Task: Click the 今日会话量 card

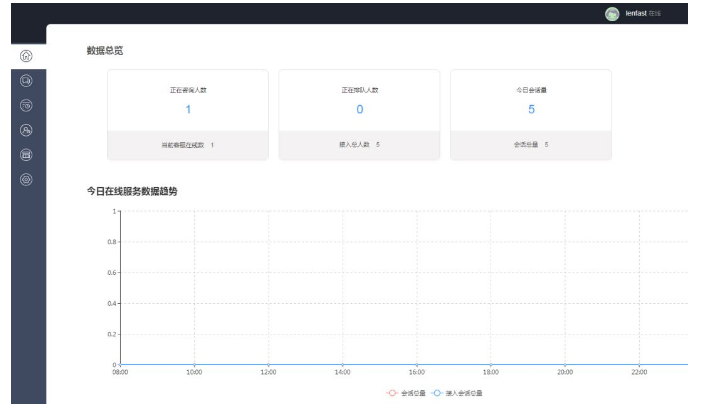Action: [531, 100]
